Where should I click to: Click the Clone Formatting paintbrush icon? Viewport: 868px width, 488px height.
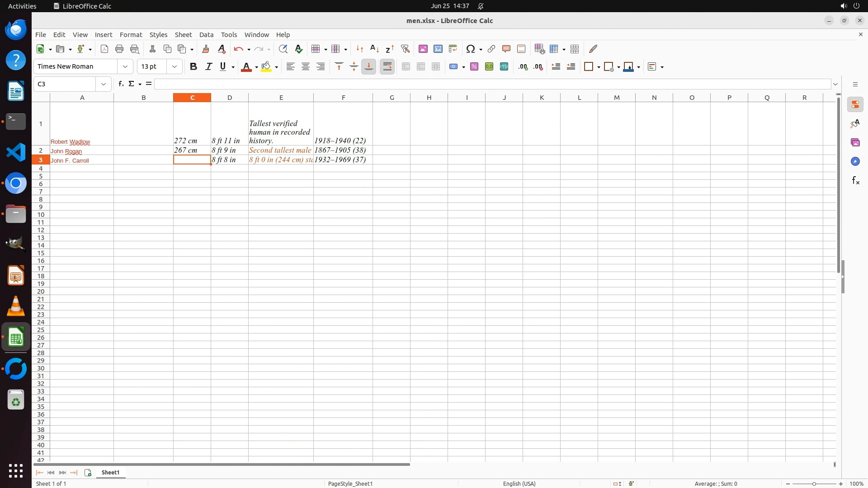pyautogui.click(x=206, y=49)
